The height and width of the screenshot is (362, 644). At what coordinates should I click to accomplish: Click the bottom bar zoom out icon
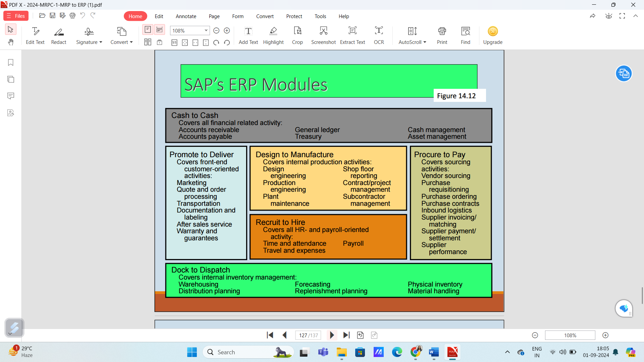pyautogui.click(x=535, y=335)
